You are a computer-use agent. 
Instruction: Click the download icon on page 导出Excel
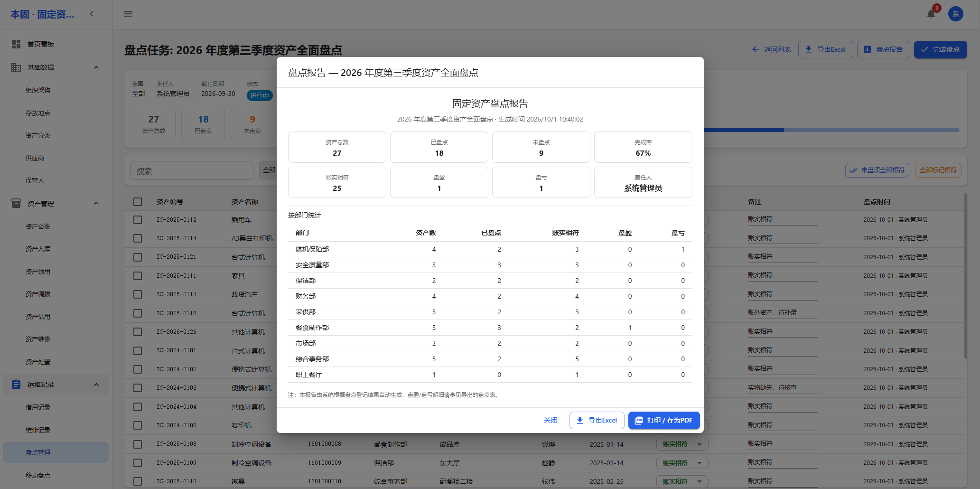click(809, 49)
